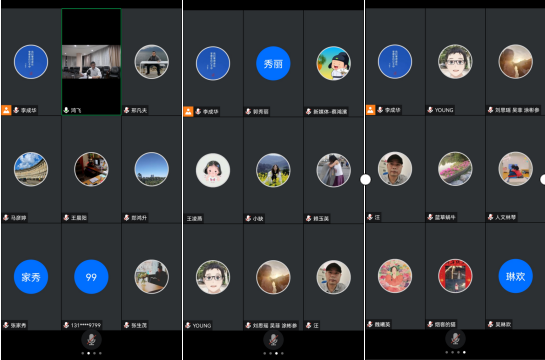Screen dimensions: 545x360
Task: Select the sunset avatar on right screen
Action: coord(515,62)
